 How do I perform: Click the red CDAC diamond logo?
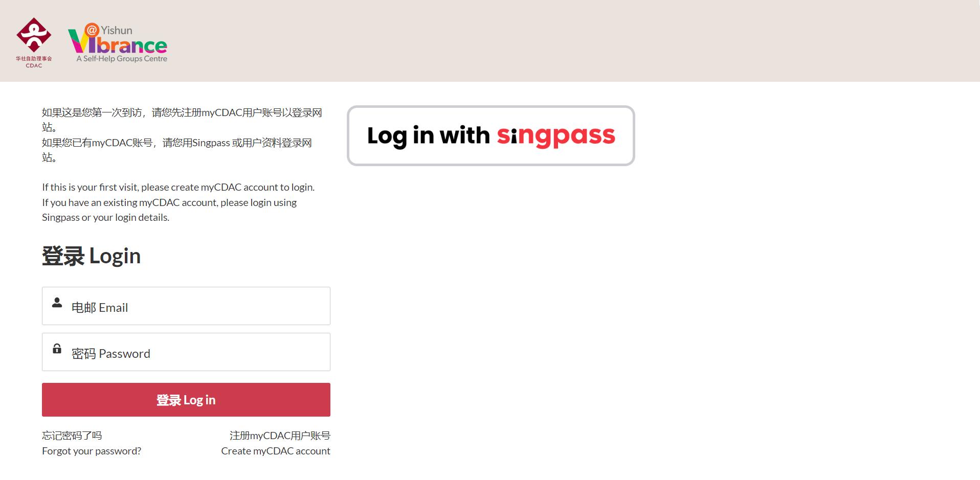[34, 35]
